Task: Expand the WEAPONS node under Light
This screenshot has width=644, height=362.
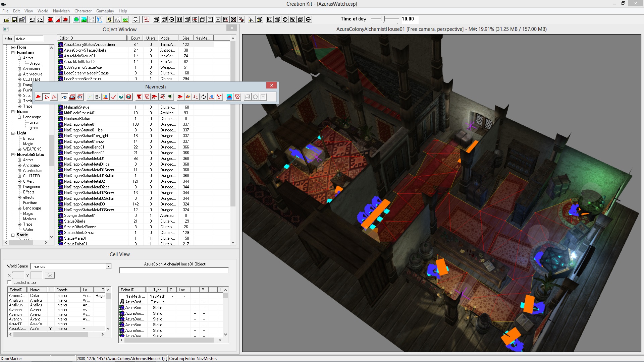Action: click(19, 149)
